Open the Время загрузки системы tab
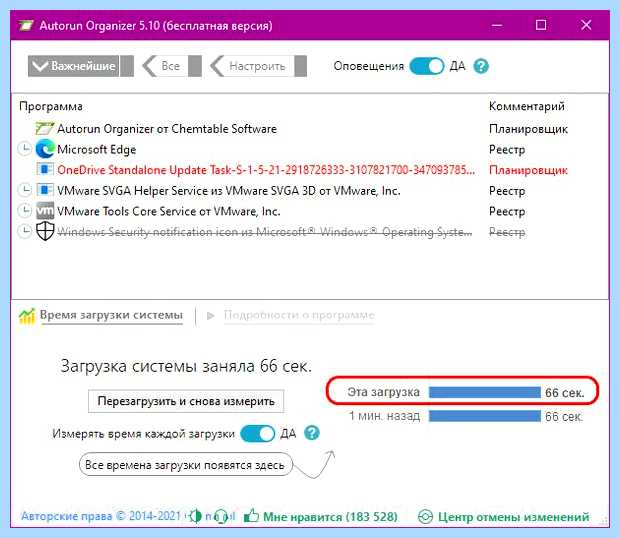 coord(111,315)
